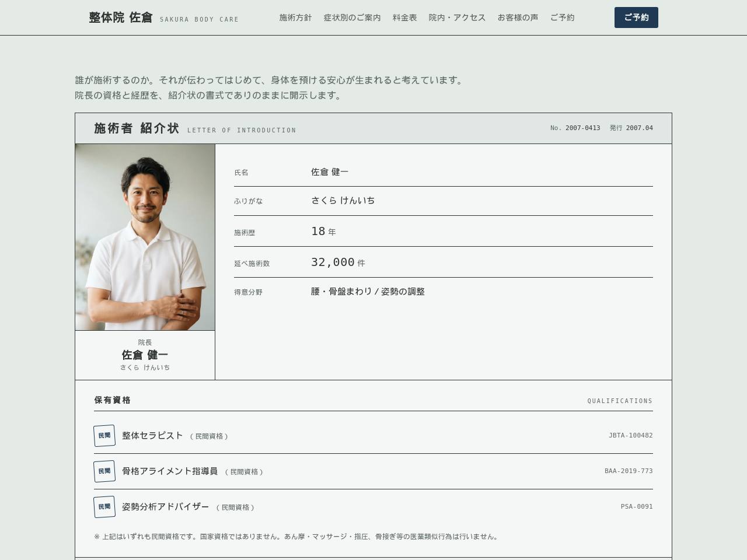
Task: Open 院内・アクセス in navigation
Action: (457, 17)
